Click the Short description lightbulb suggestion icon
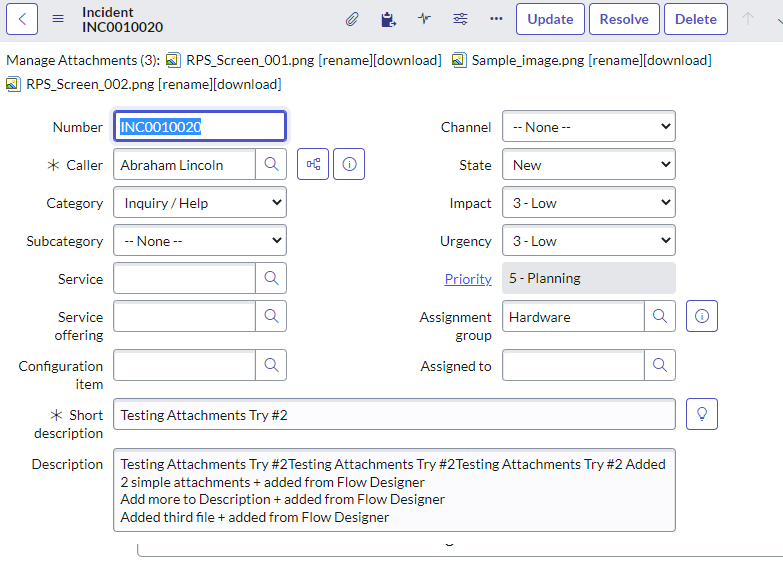This screenshot has width=783, height=561. [x=702, y=414]
